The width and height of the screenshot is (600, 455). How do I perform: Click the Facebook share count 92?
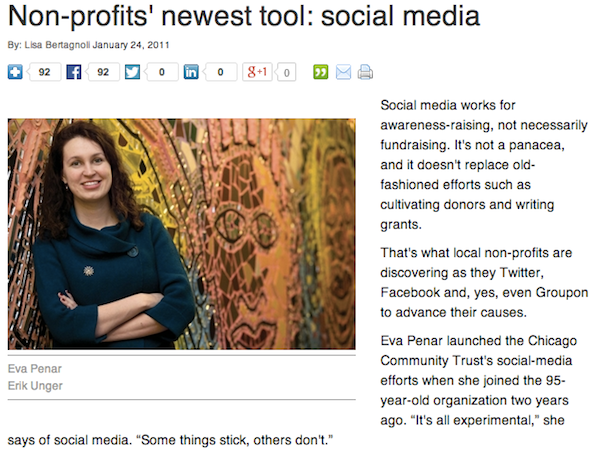[x=103, y=72]
